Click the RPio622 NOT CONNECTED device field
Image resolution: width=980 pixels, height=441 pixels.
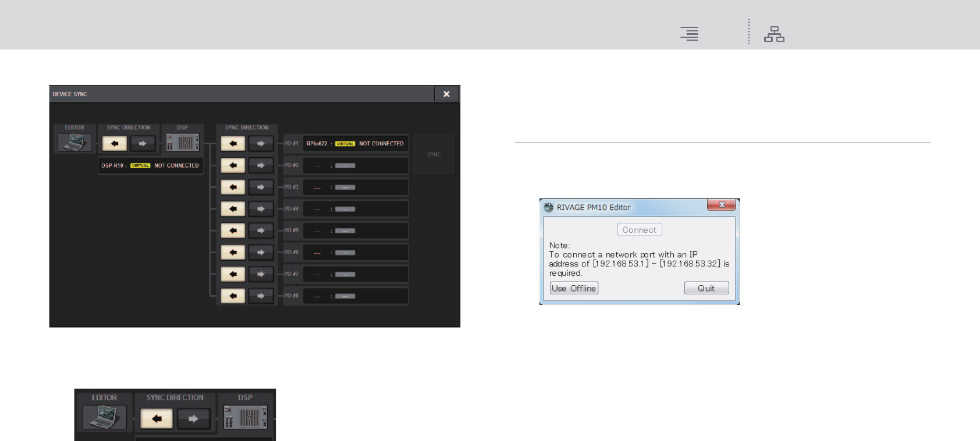coord(356,144)
